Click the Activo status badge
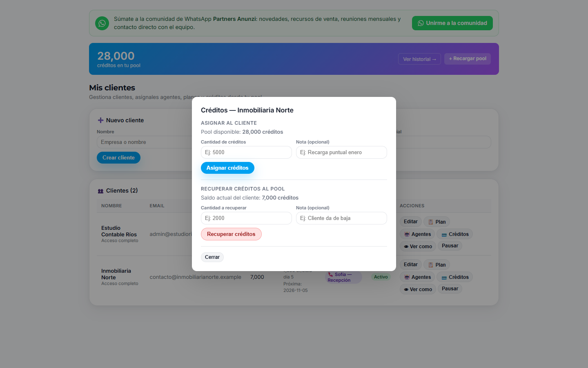Image resolution: width=588 pixels, height=368 pixels. coord(381,277)
